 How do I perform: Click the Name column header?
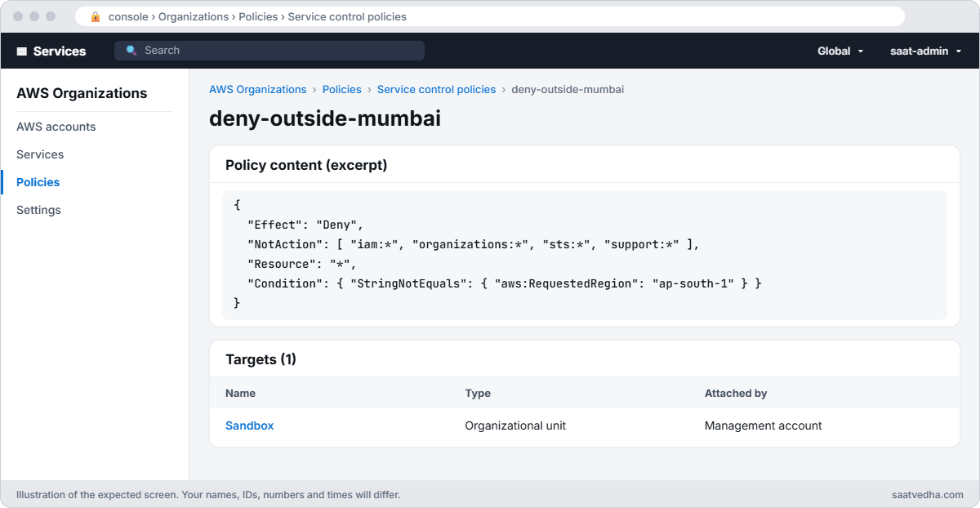(x=241, y=393)
